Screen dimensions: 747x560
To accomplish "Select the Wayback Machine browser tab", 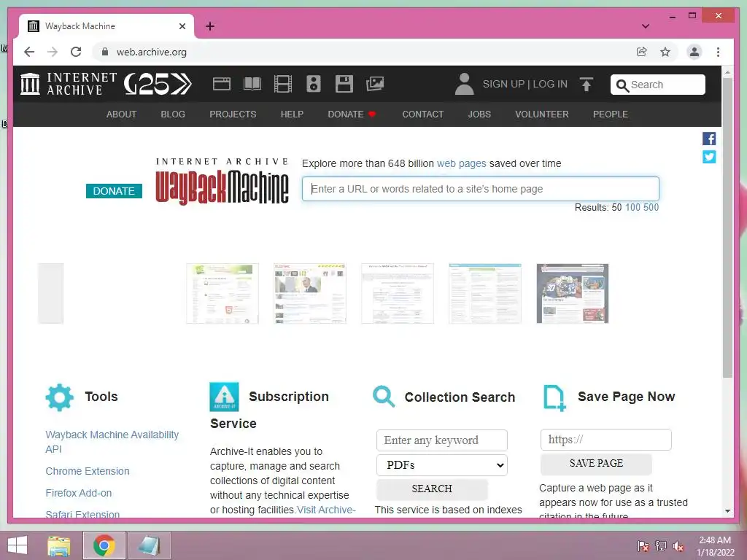I will (x=107, y=26).
